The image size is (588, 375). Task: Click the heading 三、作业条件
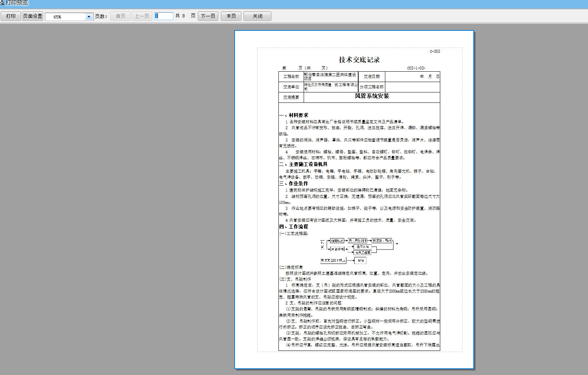294,184
